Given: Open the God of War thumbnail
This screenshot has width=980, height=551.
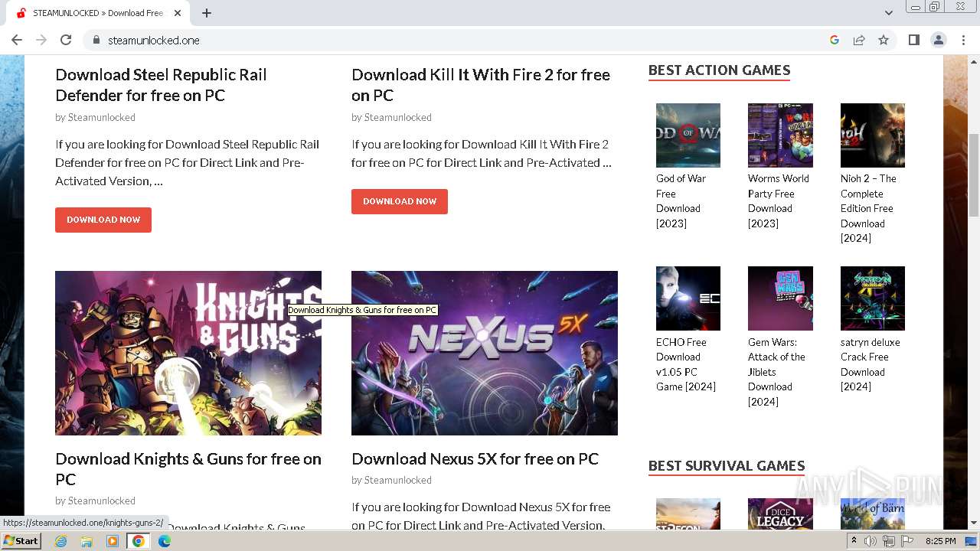Looking at the screenshot, I should pos(688,135).
